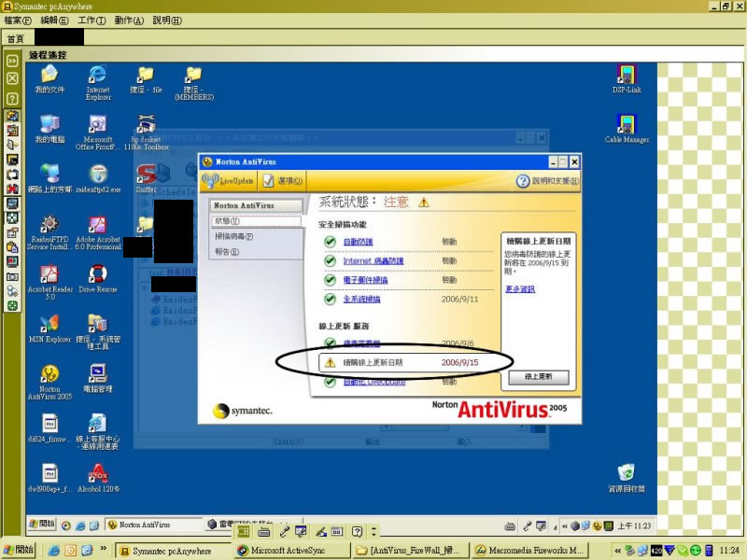747x560 pixels.
Task: Open the 工作(T) menu
Action: tap(92, 21)
